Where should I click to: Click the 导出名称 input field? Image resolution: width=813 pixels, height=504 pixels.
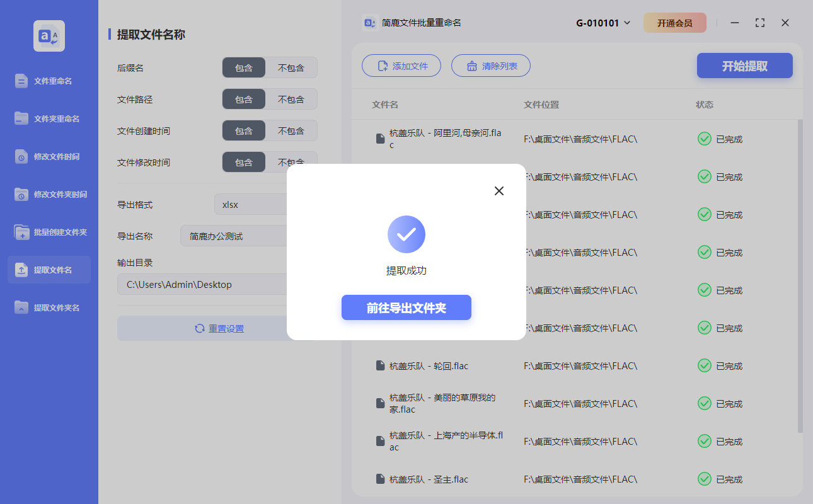click(x=234, y=236)
